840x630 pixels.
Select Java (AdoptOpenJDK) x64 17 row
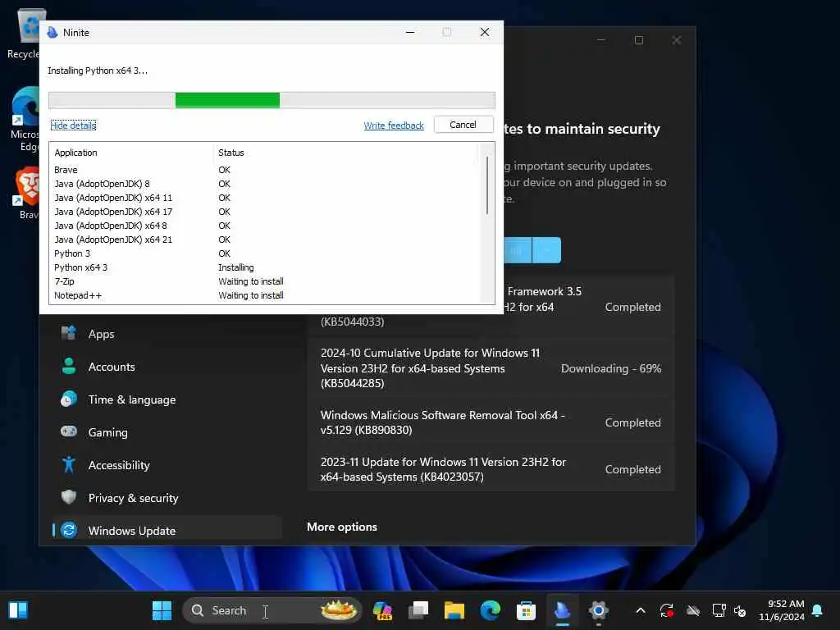(x=265, y=212)
